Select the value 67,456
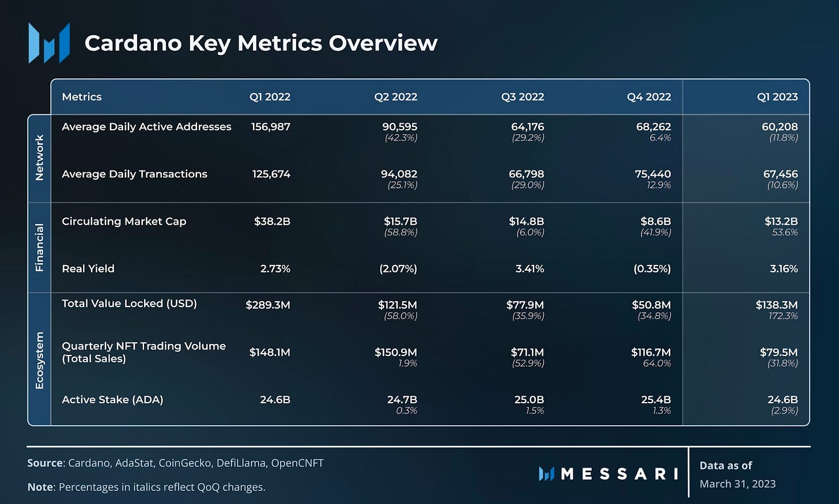Viewport: 839px width, 504px height. (x=780, y=174)
